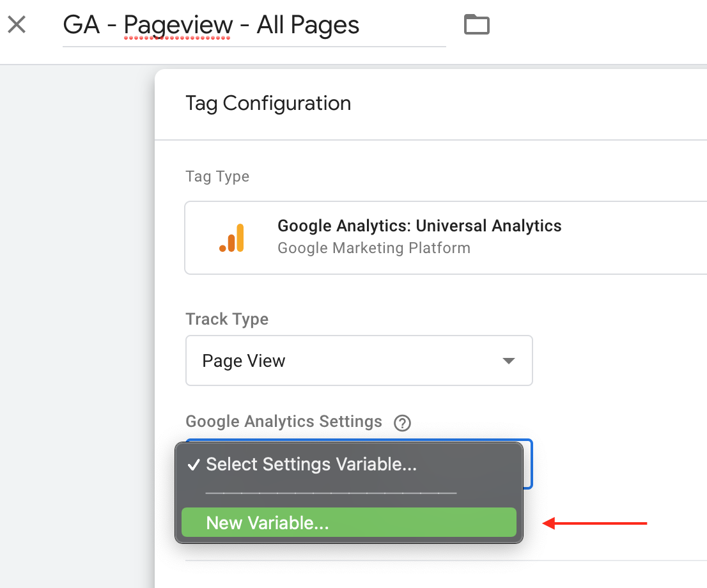
Task: Click the menu separator line in dropdown
Action: [x=331, y=493]
